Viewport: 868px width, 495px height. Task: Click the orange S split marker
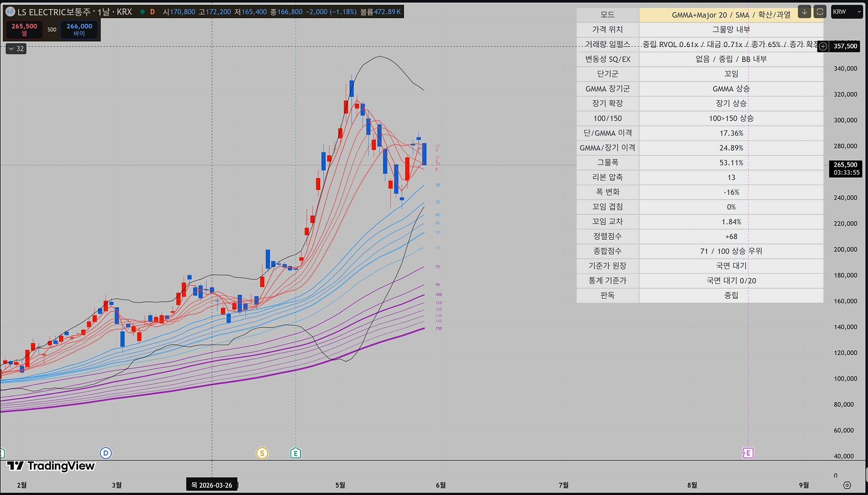tap(262, 453)
